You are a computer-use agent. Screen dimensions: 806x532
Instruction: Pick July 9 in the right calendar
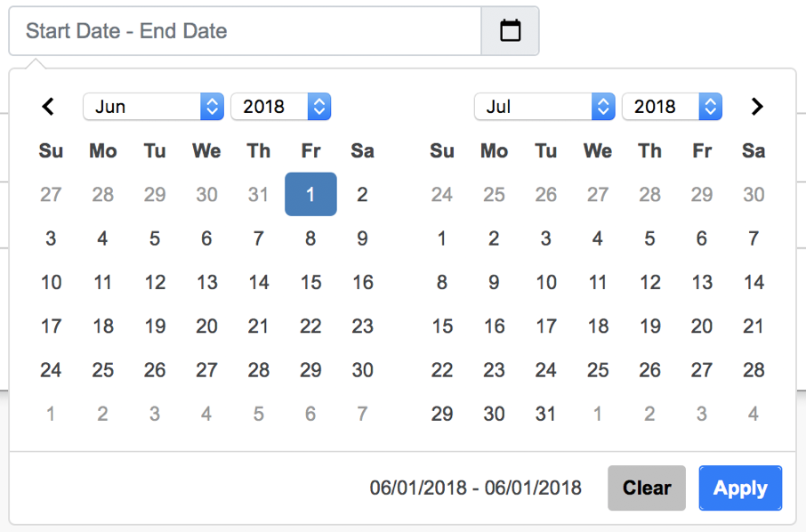coord(494,282)
